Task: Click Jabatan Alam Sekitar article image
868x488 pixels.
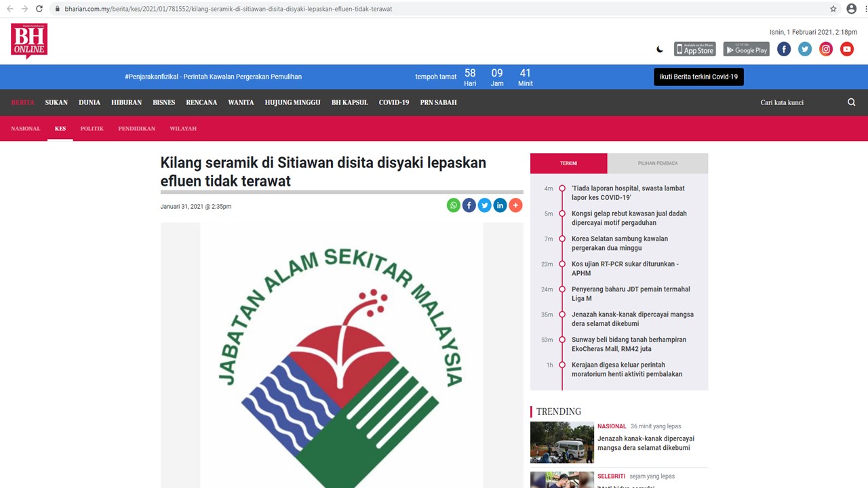Action: pyautogui.click(x=342, y=355)
